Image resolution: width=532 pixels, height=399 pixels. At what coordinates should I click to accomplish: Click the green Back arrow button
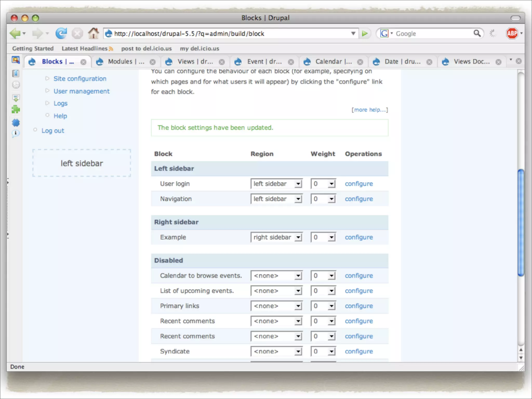click(x=15, y=34)
